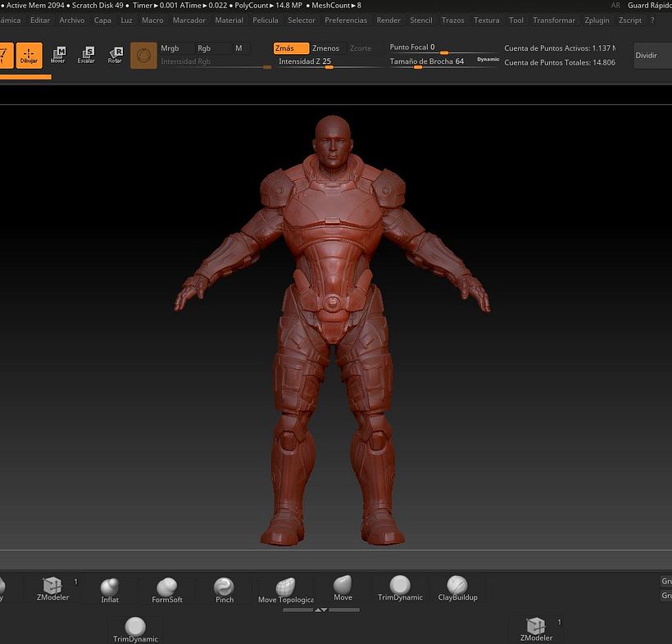672x644 pixels.
Task: Click the ATime 0.022 status text
Action: 203,6
